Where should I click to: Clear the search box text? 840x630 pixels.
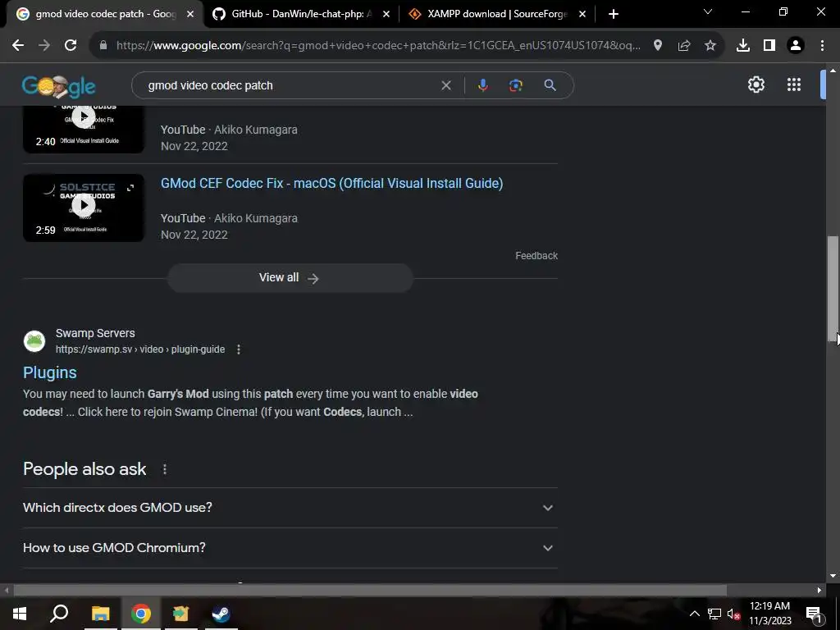coord(445,85)
